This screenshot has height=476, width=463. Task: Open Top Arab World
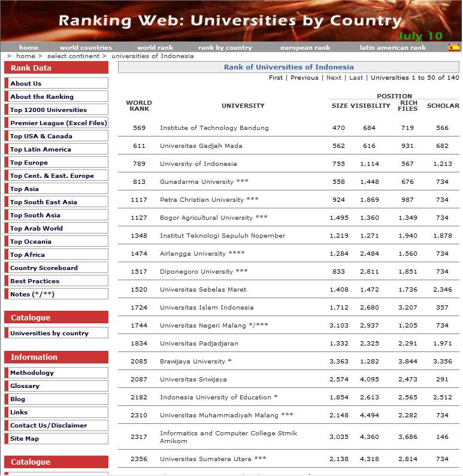[56, 228]
